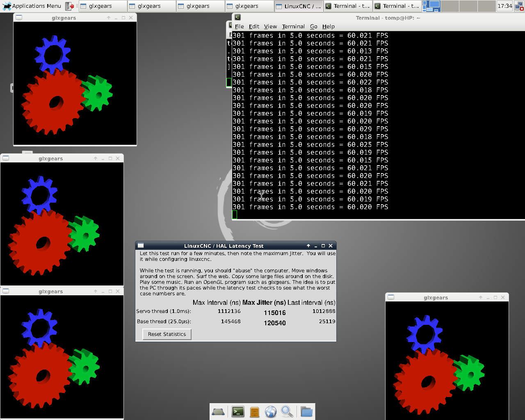Viewport: 525px width, 420px height.
Task: Click the logout icon beside Applications Menu
Action: click(x=70, y=6)
